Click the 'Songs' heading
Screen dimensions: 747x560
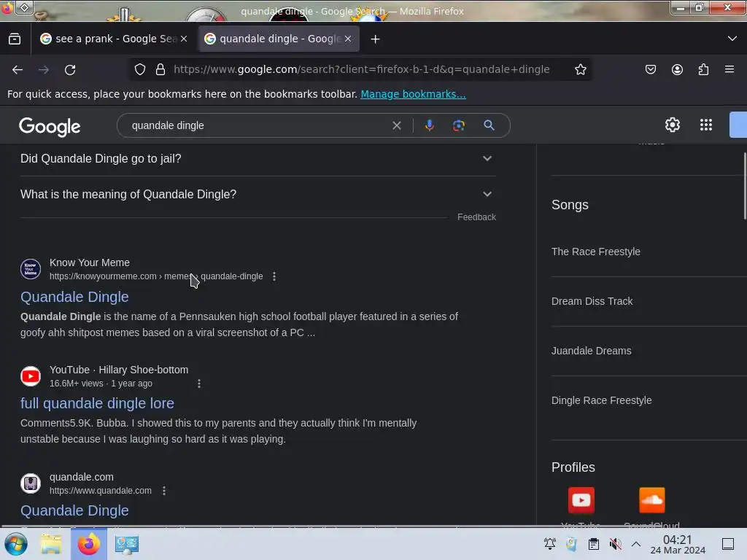pos(570,205)
